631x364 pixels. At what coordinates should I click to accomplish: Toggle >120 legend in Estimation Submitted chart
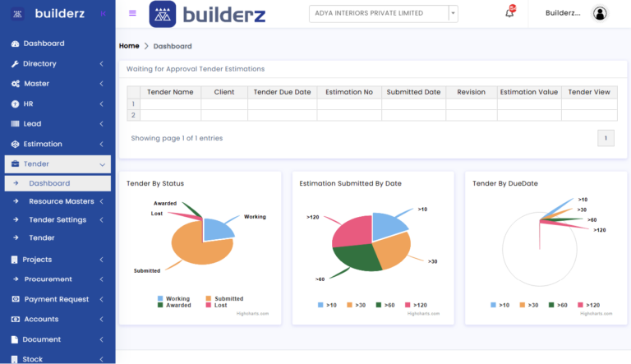pos(416,305)
